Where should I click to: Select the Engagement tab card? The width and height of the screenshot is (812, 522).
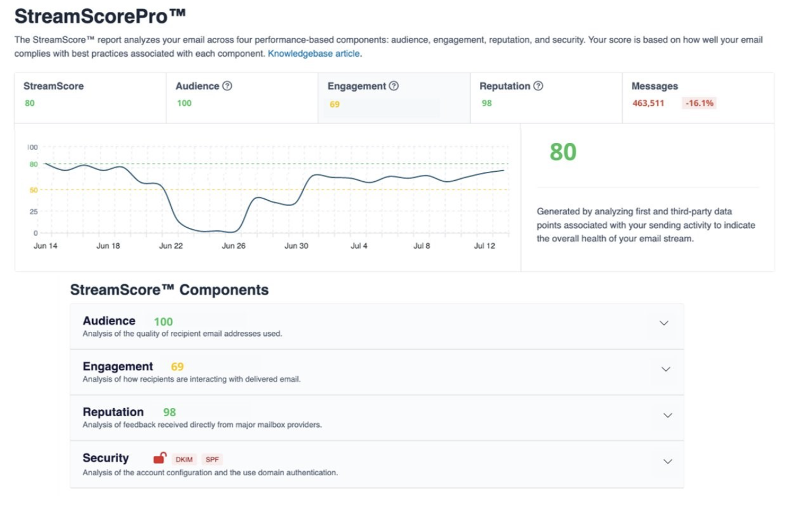click(394, 98)
